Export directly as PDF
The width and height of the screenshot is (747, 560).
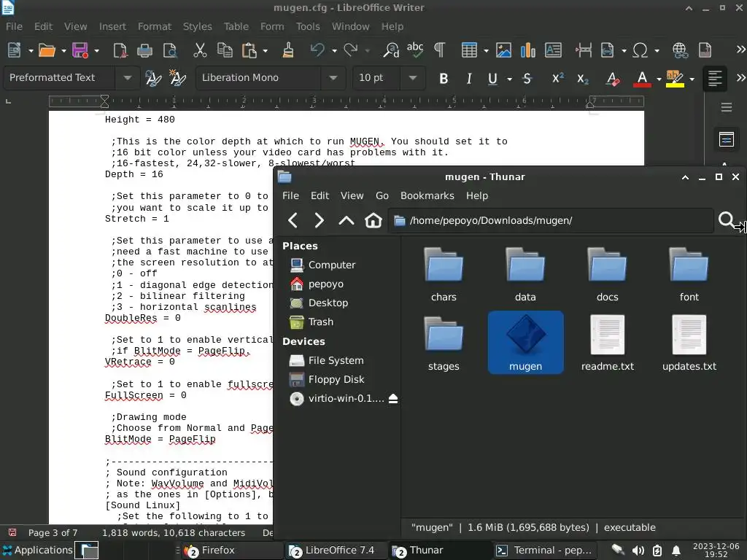point(120,50)
